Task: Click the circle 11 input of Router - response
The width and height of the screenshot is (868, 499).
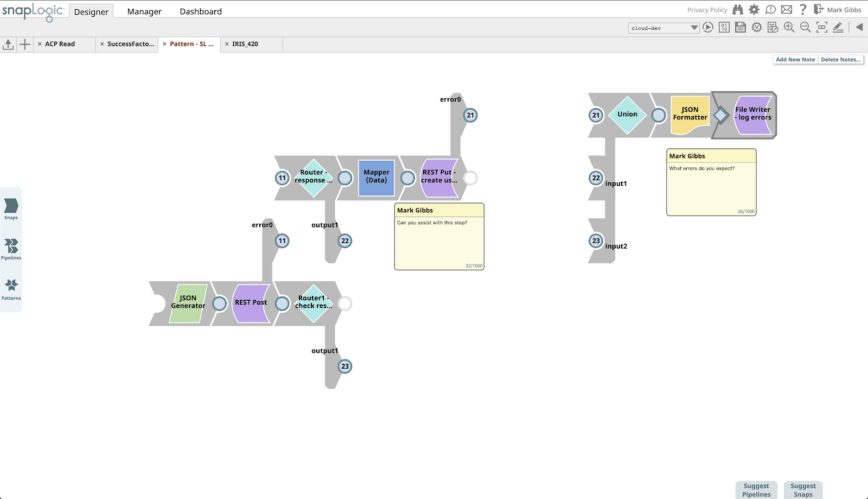Action: (x=282, y=178)
